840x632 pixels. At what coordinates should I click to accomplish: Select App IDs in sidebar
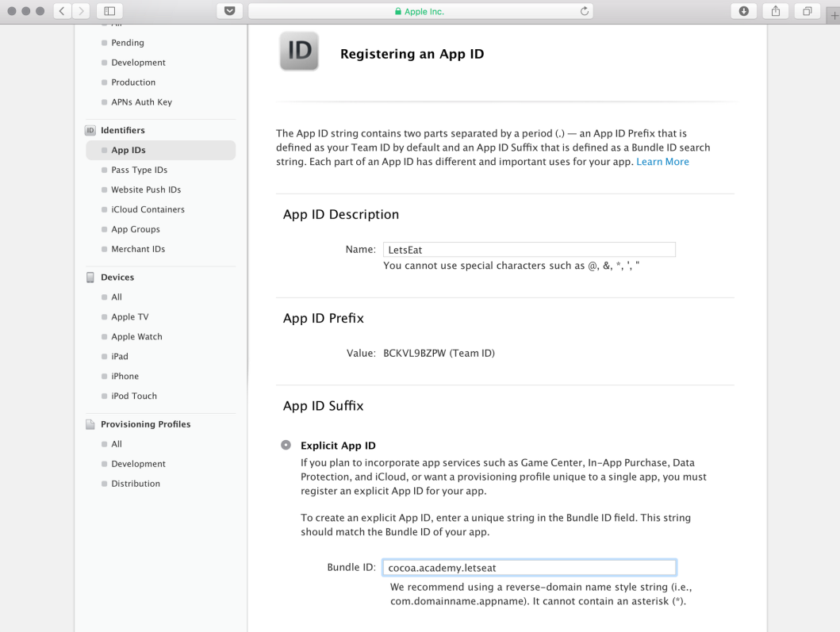[161, 150]
